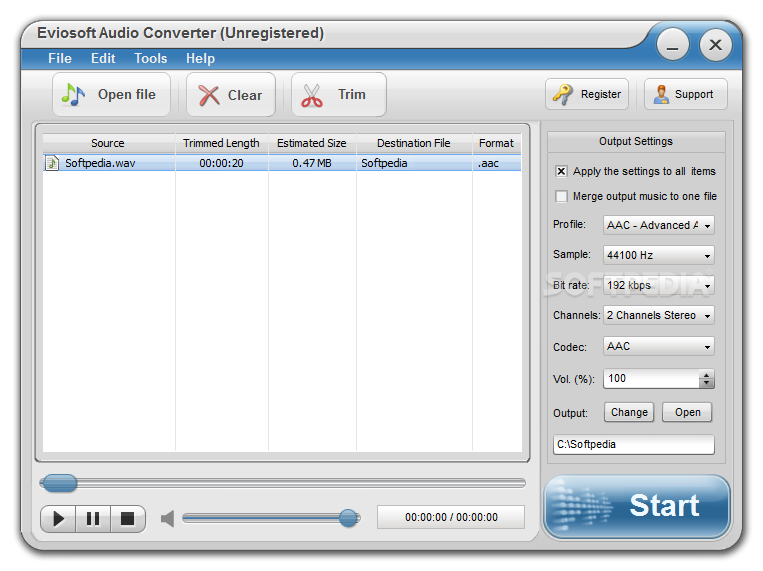Image resolution: width=763 pixels, height=571 pixels.
Task: Click the Softpedia.wav file icon
Action: (x=52, y=163)
